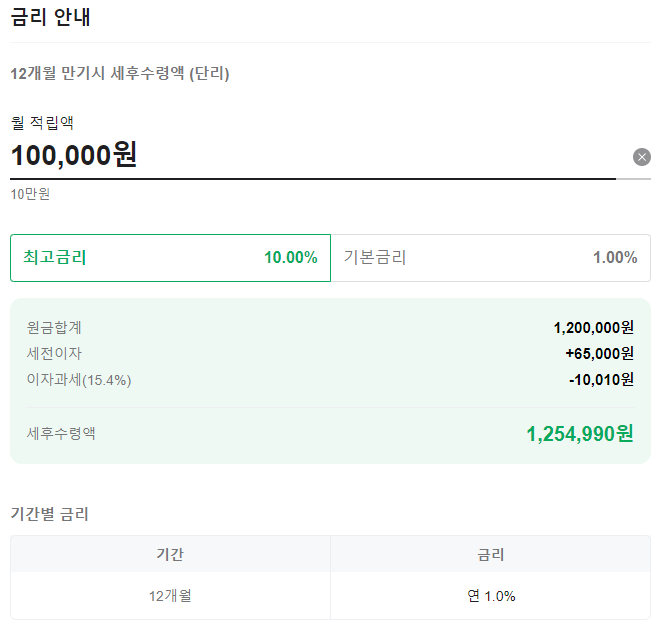Click the 12개월 table cell
660x627 pixels.
pyautogui.click(x=170, y=596)
